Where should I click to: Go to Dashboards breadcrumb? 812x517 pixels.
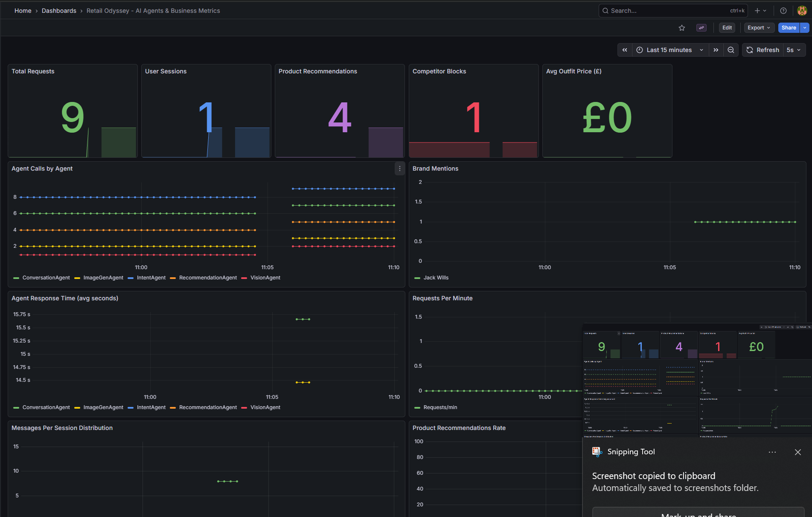tap(59, 11)
